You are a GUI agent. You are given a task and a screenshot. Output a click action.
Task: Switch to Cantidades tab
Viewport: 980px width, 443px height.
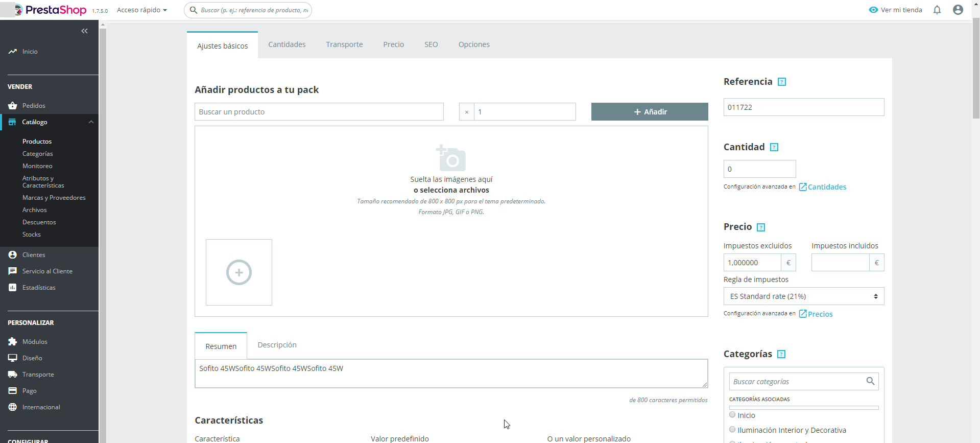point(287,44)
